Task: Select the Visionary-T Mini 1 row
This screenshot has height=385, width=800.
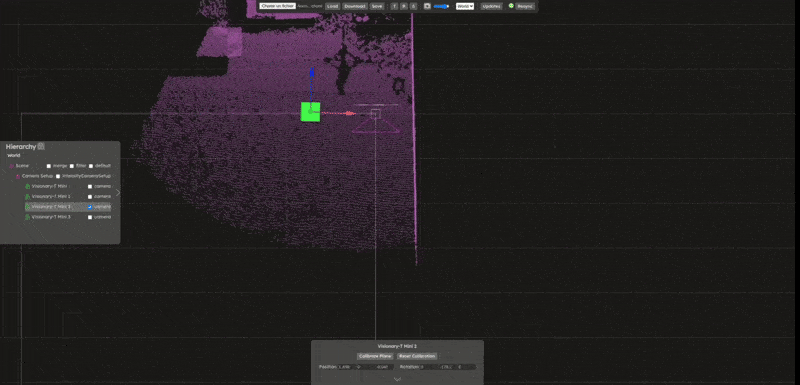Action: [68, 196]
